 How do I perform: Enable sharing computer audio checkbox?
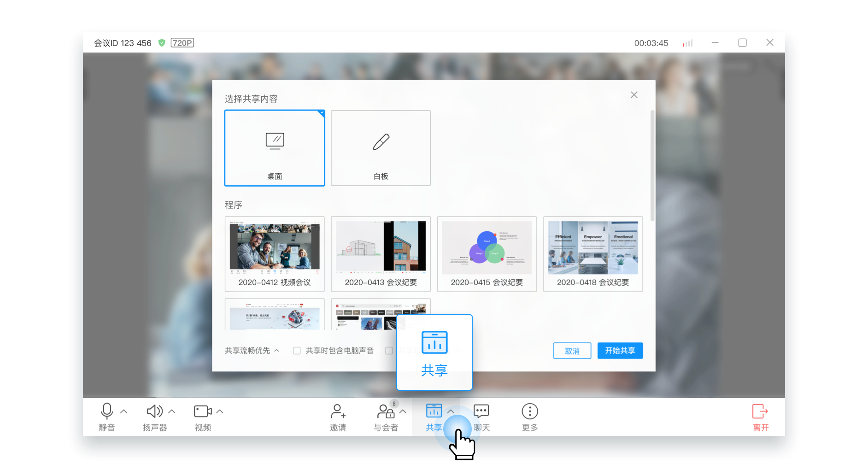297,351
